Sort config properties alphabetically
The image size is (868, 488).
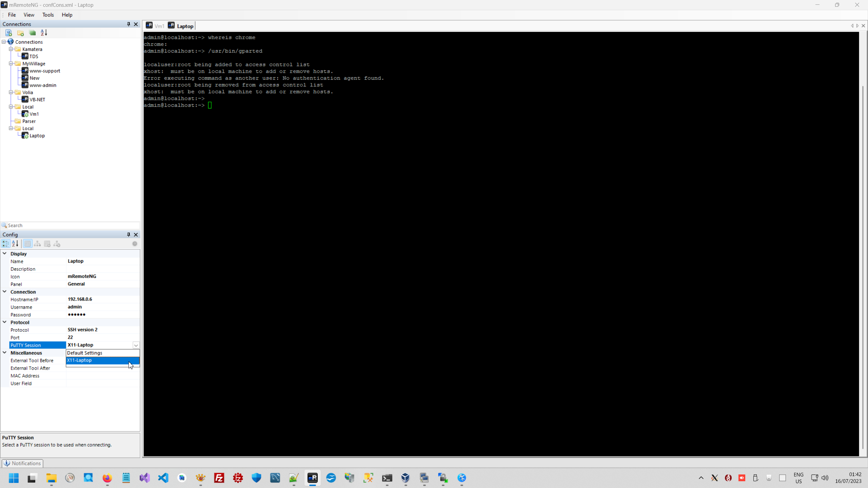point(15,243)
